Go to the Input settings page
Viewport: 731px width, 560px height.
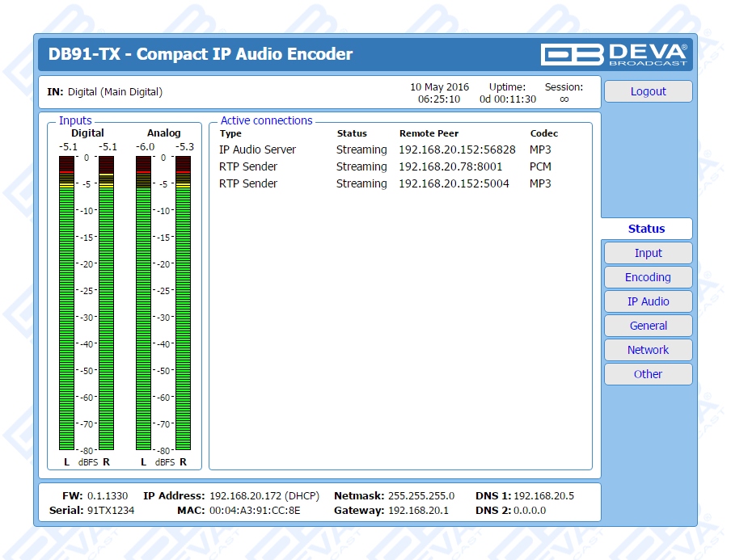[x=648, y=253]
